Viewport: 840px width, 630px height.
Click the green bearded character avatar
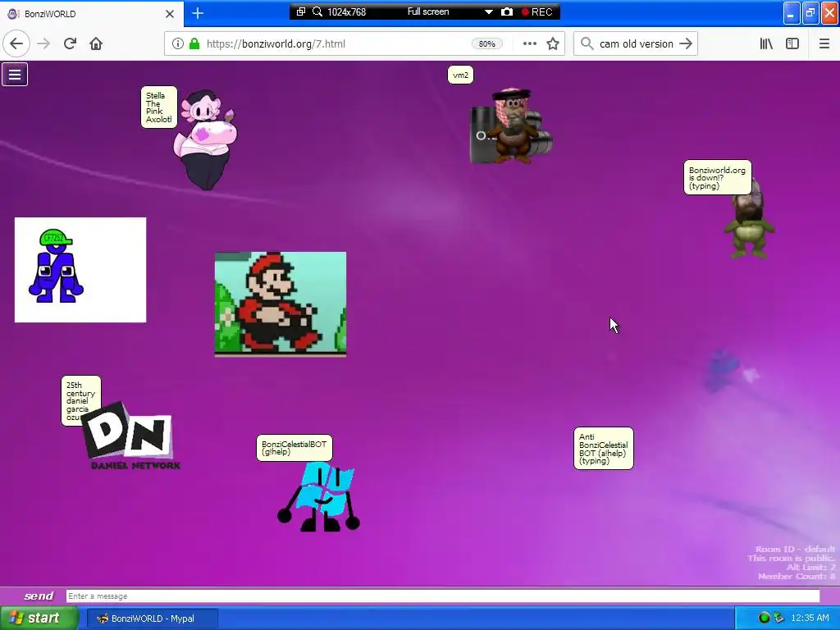(750, 221)
